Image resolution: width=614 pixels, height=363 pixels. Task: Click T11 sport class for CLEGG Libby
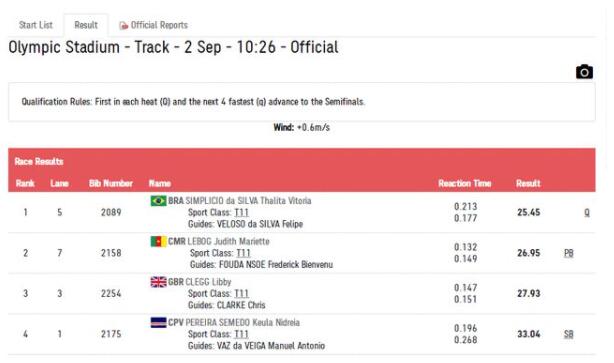pos(242,293)
